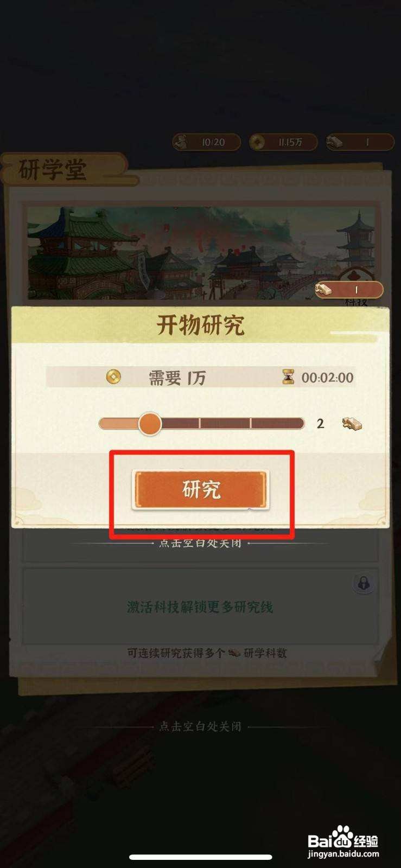Click the ingot icon right of slider
The width and height of the screenshot is (401, 868).
(x=352, y=424)
